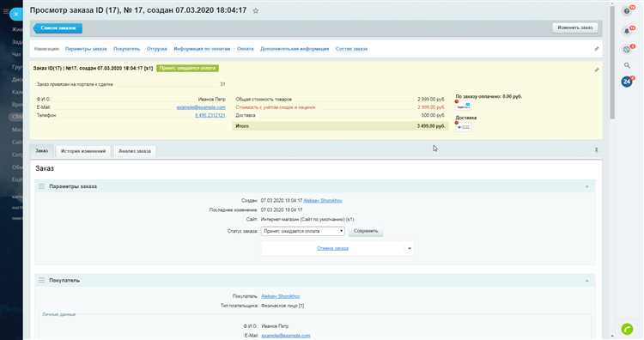Click the Сохранить button
Image resolution: width=644 pixels, height=340 pixels.
click(366, 231)
